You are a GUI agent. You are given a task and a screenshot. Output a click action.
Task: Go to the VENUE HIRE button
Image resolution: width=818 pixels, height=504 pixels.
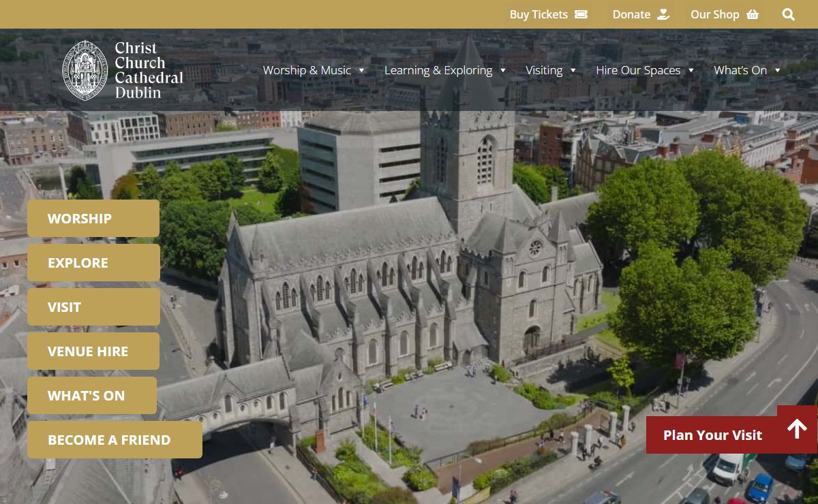[x=93, y=351]
